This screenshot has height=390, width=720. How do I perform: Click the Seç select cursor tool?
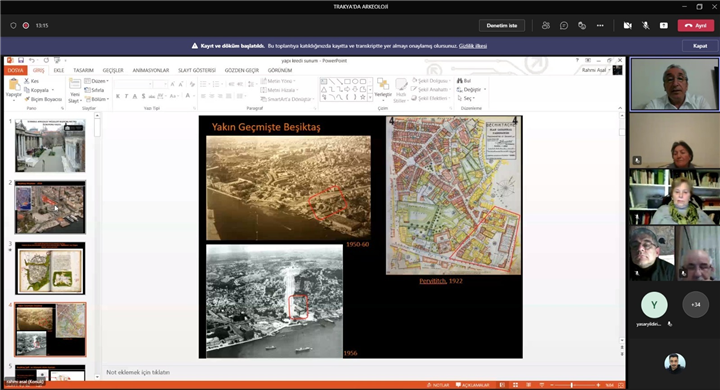466,98
